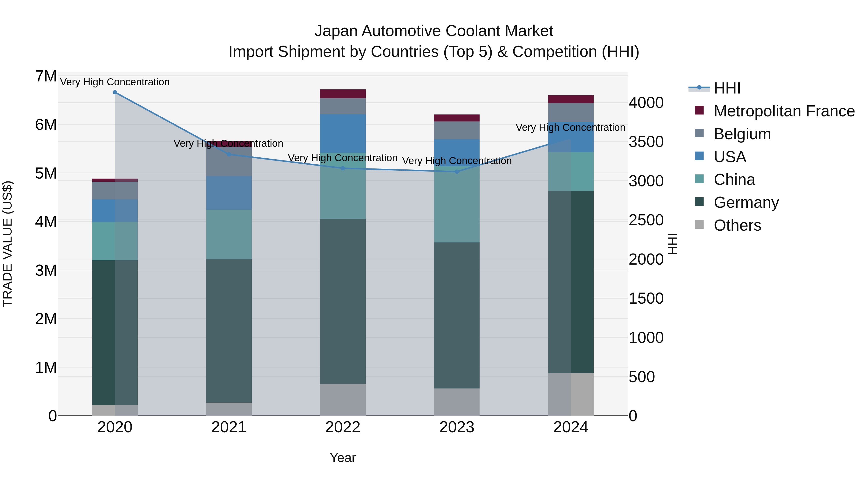Click the Others segment of 2021 bar
Viewport: 868px width, 488px height.
click(x=229, y=409)
